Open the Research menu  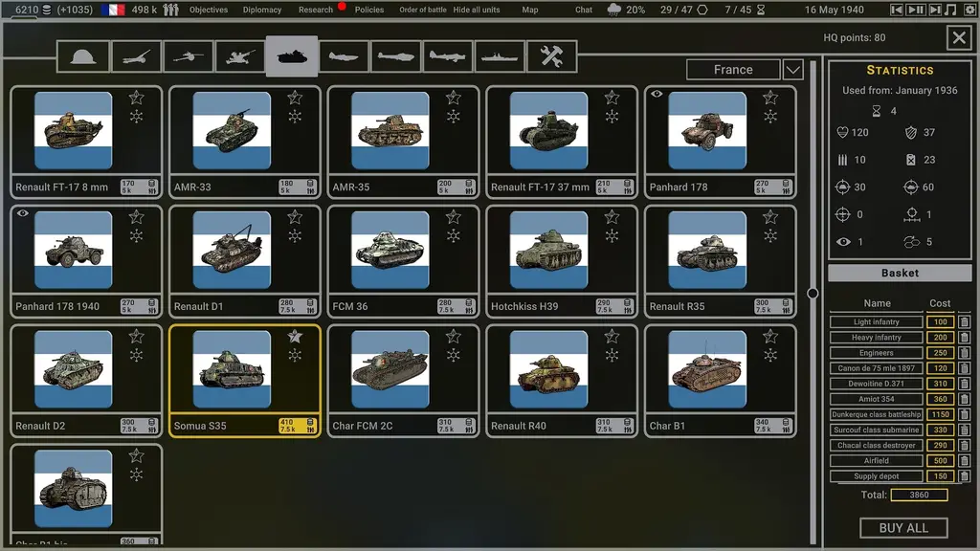(315, 10)
